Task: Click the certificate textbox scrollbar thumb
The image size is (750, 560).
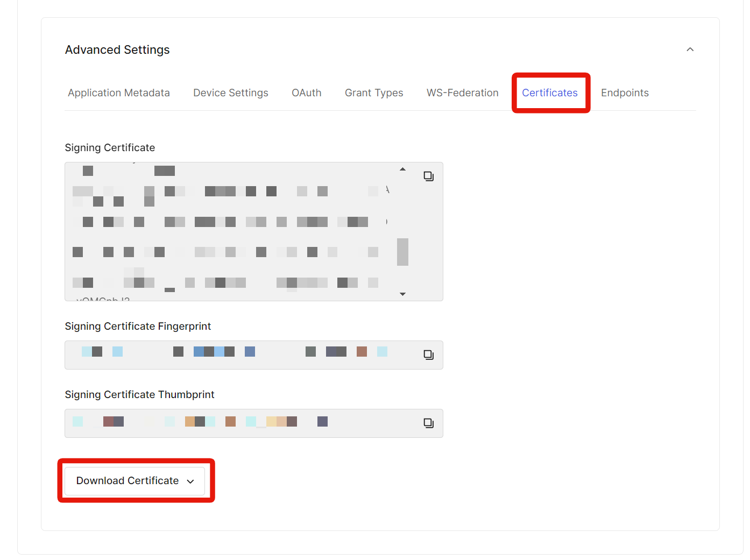Action: (402, 252)
